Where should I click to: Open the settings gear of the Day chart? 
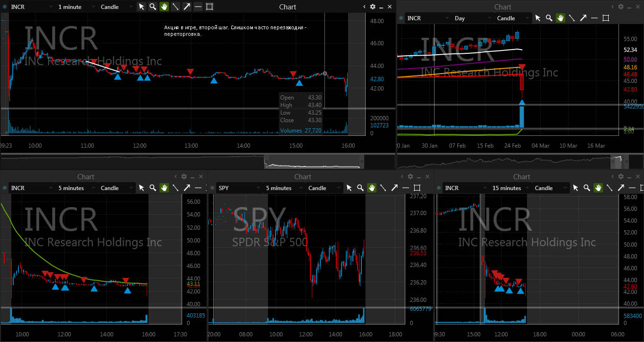[621, 7]
